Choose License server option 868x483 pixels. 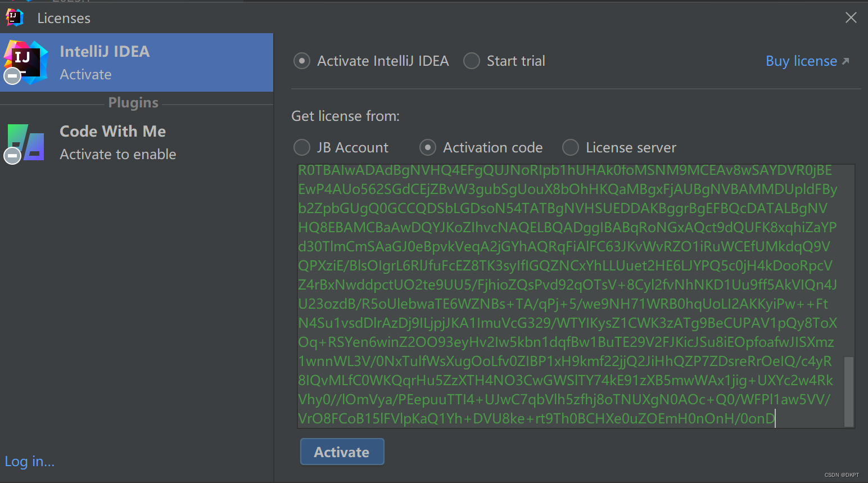click(x=571, y=147)
